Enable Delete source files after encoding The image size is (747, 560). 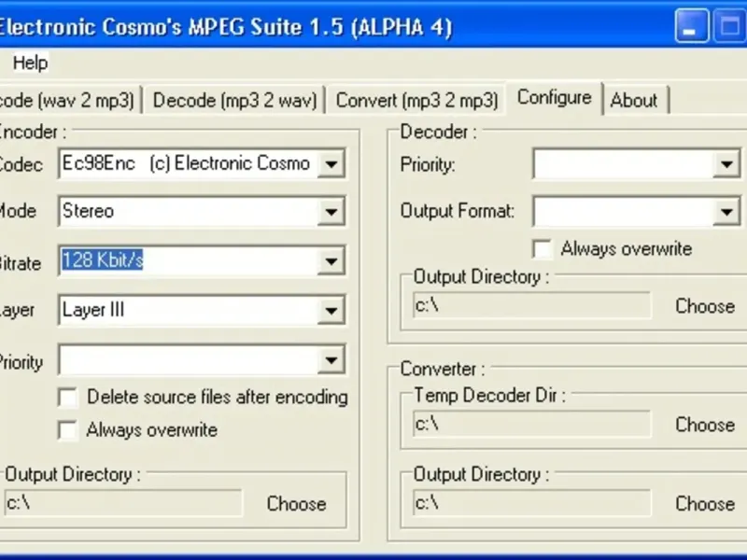67,398
